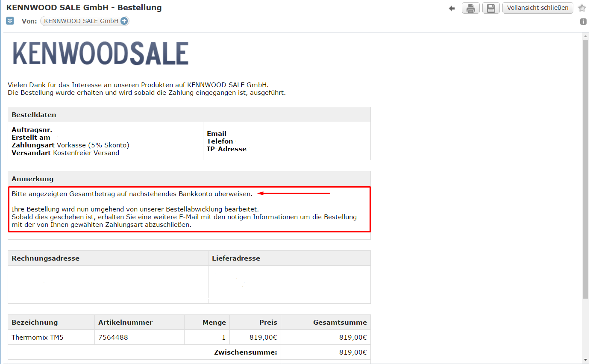Click the email subject title text

(84, 7)
